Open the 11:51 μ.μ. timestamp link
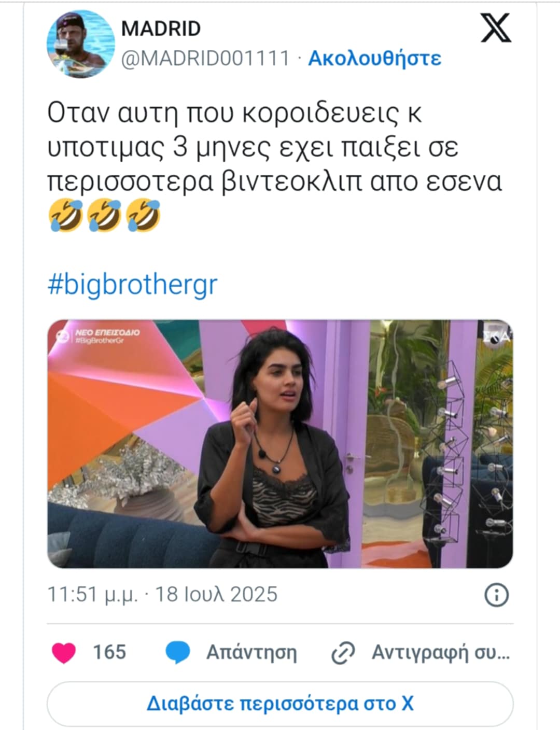The height and width of the screenshot is (730, 560). (x=93, y=594)
